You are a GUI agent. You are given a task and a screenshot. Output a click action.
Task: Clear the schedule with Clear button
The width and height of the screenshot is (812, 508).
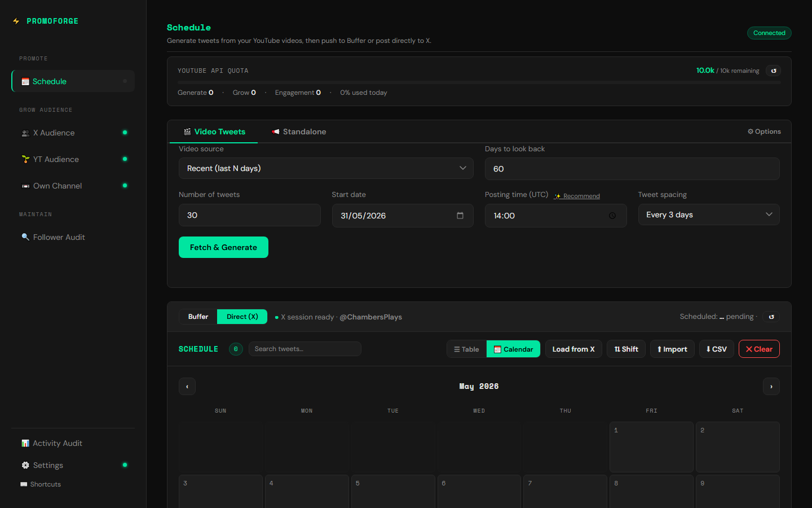759,349
